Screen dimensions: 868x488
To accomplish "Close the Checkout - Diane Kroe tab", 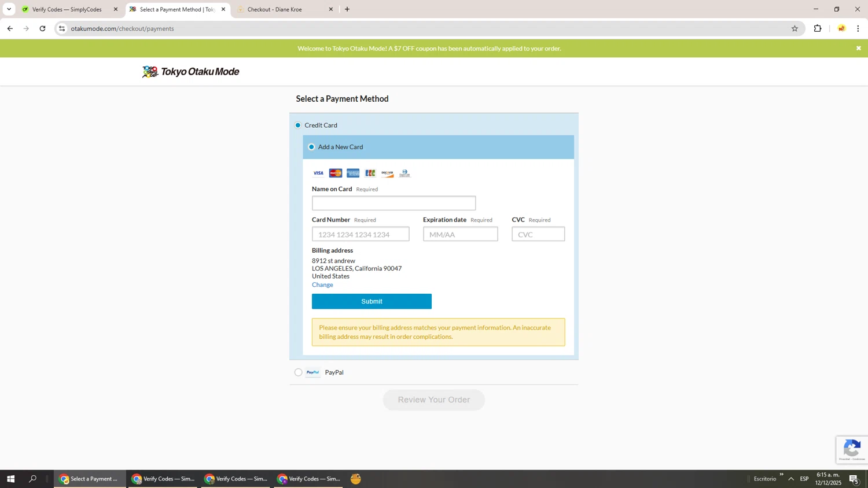I will point(331,9).
